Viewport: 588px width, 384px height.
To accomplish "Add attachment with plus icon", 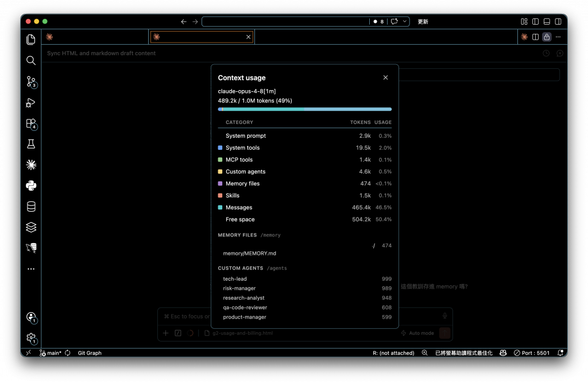I will pyautogui.click(x=166, y=333).
